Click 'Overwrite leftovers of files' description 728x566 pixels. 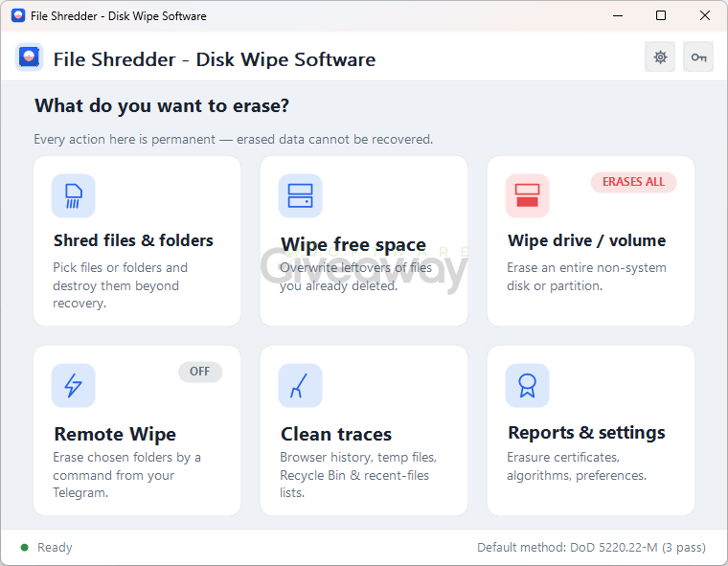355,277
